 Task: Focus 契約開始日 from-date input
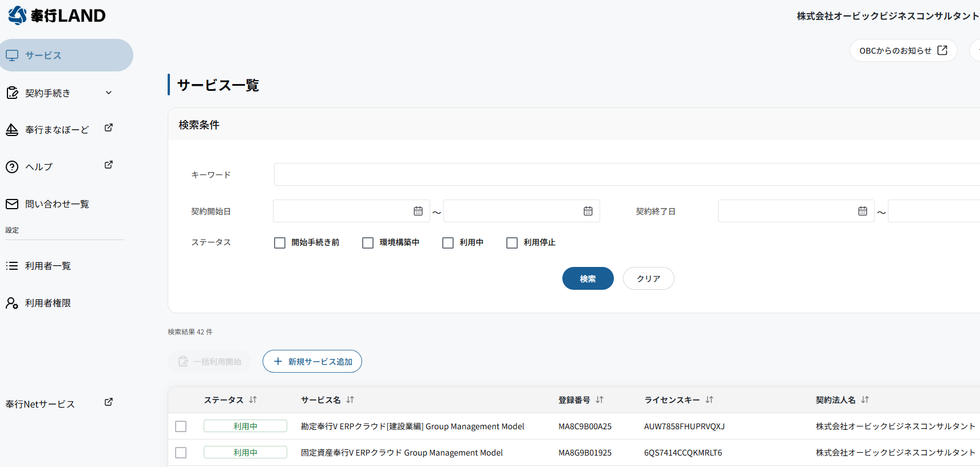[x=351, y=211]
